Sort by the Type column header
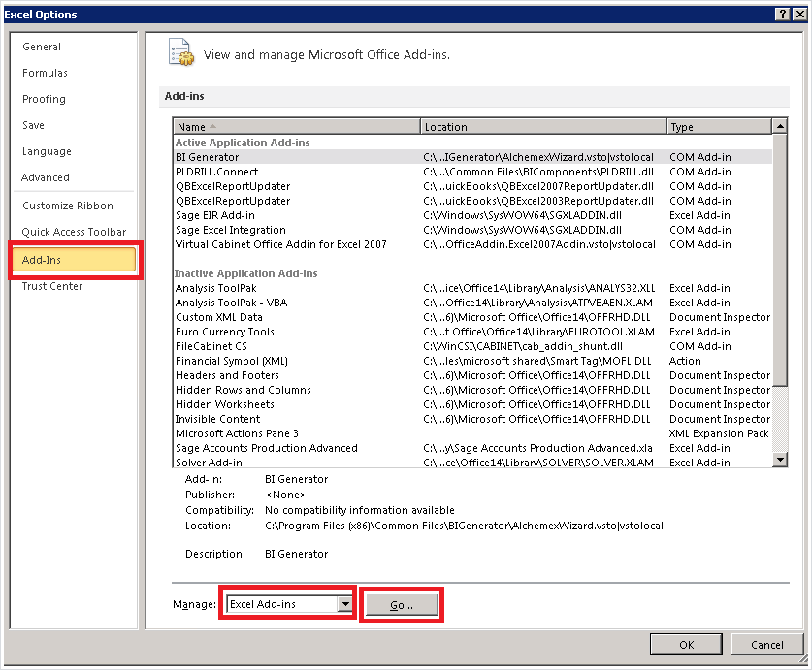The height and width of the screenshot is (670, 812). click(x=719, y=127)
